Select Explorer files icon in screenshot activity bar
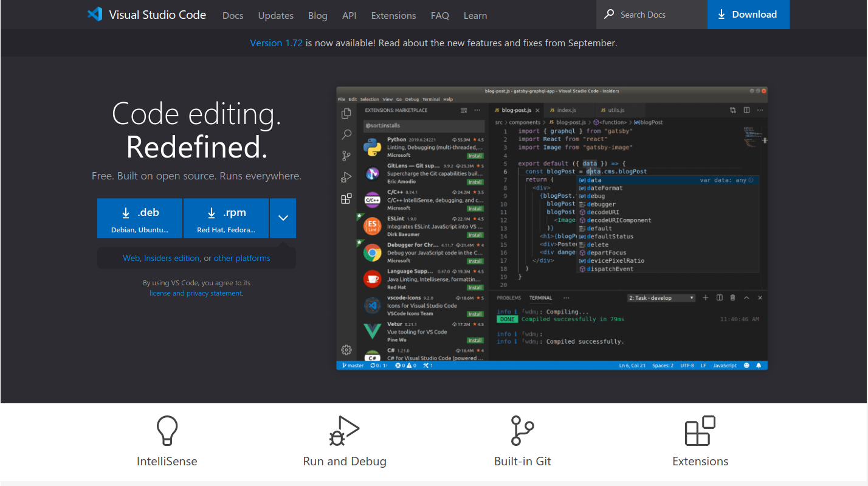The width and height of the screenshot is (868, 486). tap(346, 113)
